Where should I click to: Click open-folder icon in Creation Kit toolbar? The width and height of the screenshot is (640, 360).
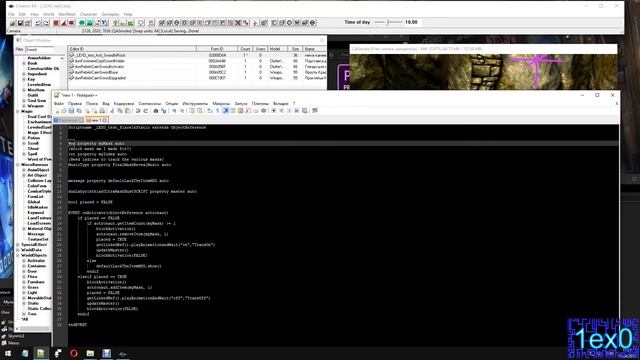[12, 23]
